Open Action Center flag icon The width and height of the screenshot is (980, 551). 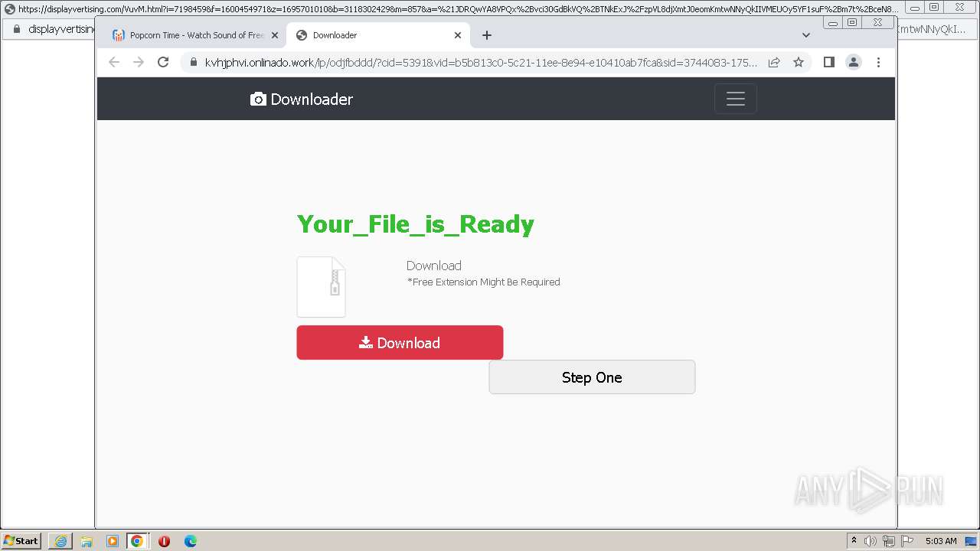pyautogui.click(x=907, y=541)
